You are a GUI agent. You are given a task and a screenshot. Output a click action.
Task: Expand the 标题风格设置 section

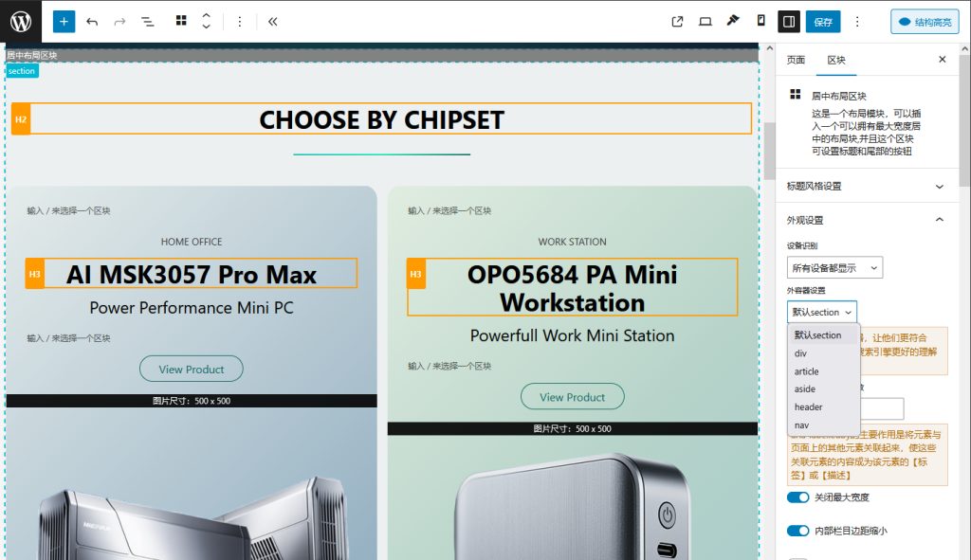point(865,186)
